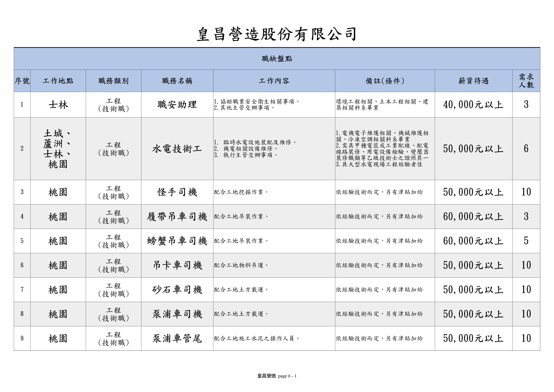Click the 50,000元以上 salary for 怪手司機
The image size is (554, 392).
pos(473,192)
